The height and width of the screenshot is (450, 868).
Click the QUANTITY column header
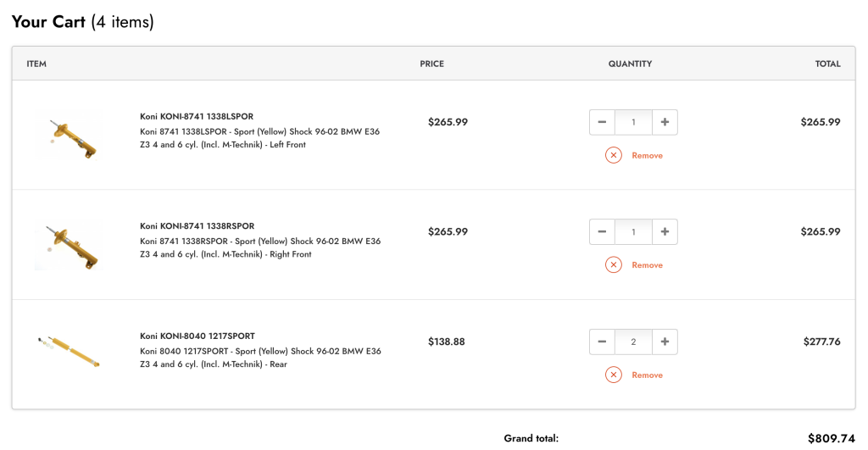pyautogui.click(x=630, y=64)
